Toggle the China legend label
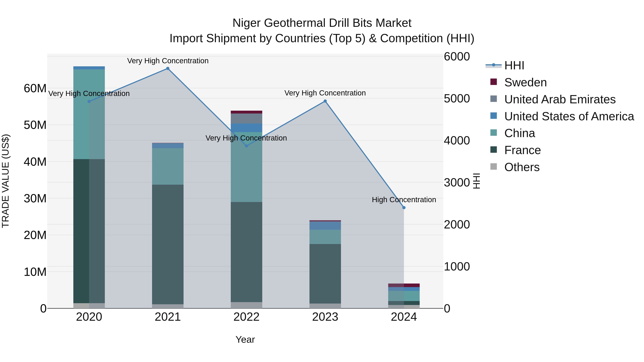644x362 pixels. coord(520,133)
